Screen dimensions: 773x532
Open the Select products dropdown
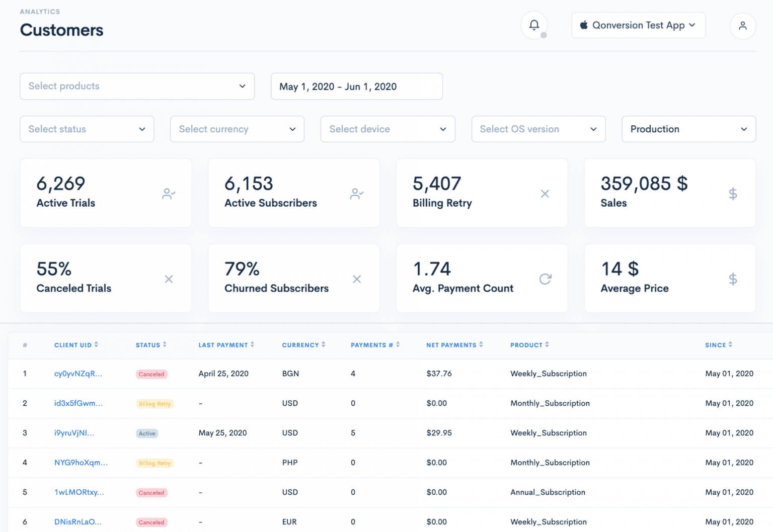(137, 86)
